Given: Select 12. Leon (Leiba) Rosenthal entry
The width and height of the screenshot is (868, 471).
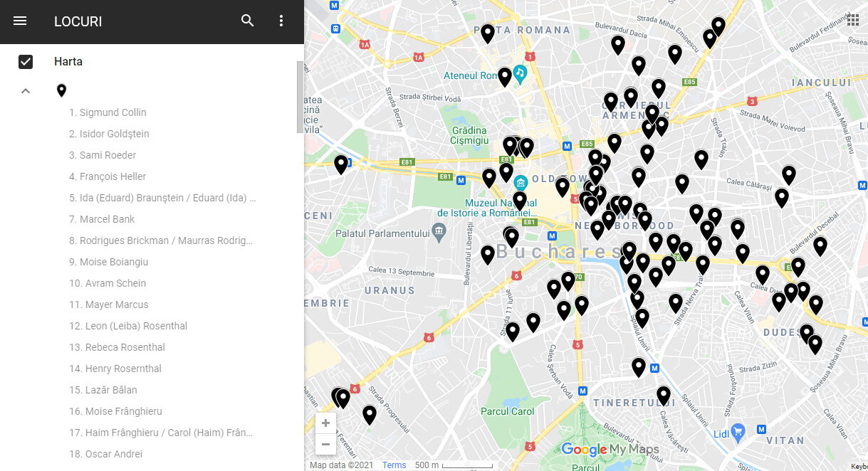Looking at the screenshot, I should [x=128, y=326].
